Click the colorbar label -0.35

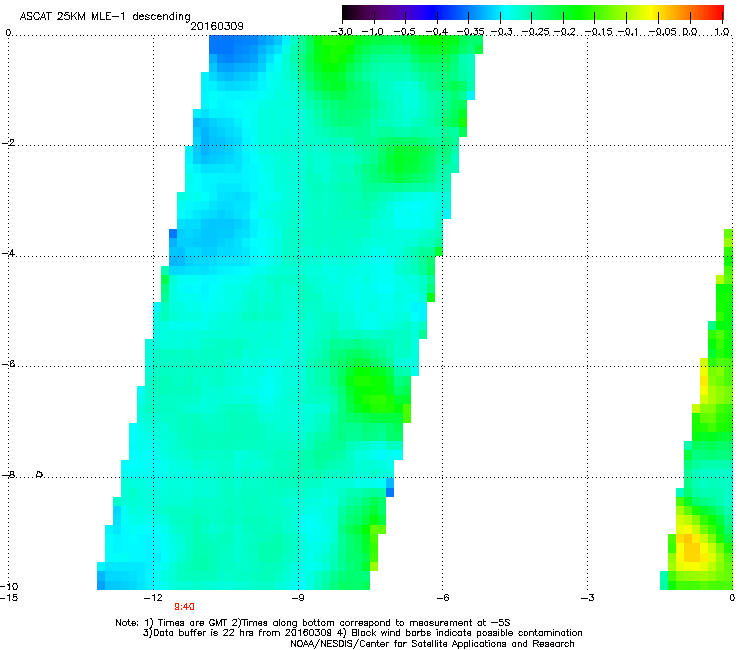point(470,32)
